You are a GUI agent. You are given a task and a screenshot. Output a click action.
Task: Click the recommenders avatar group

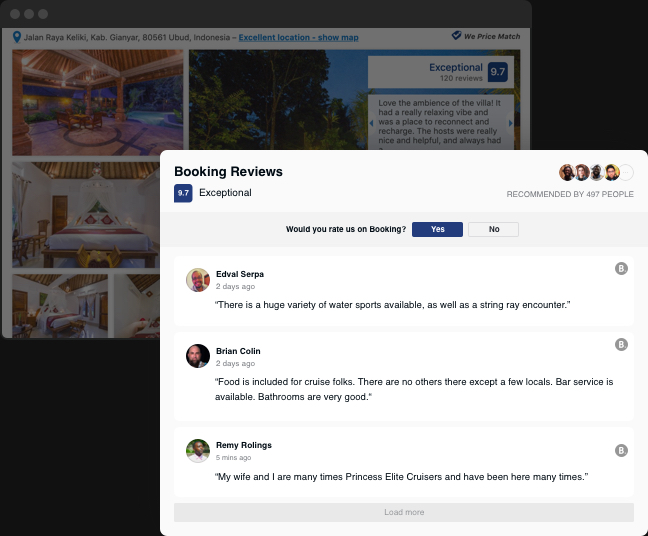pos(595,172)
